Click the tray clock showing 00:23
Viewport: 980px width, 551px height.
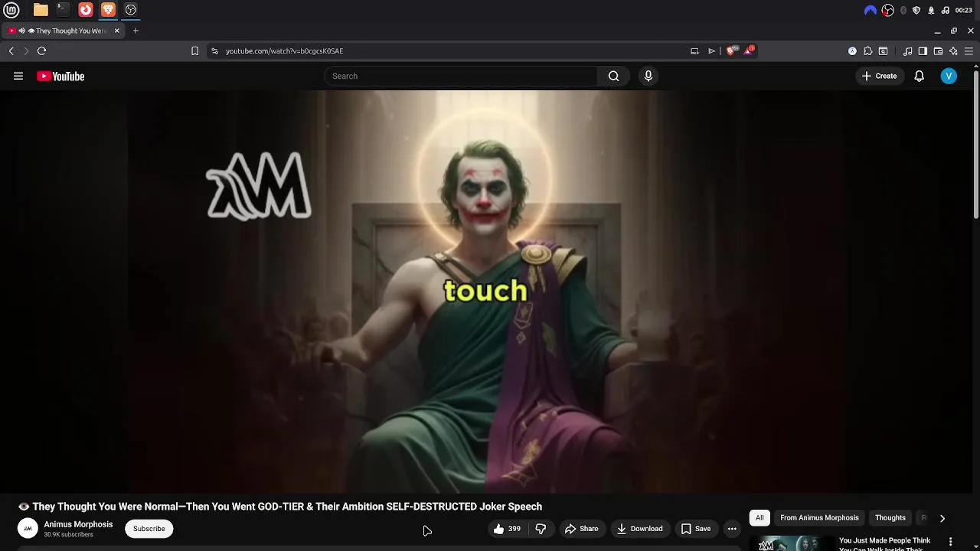963,10
